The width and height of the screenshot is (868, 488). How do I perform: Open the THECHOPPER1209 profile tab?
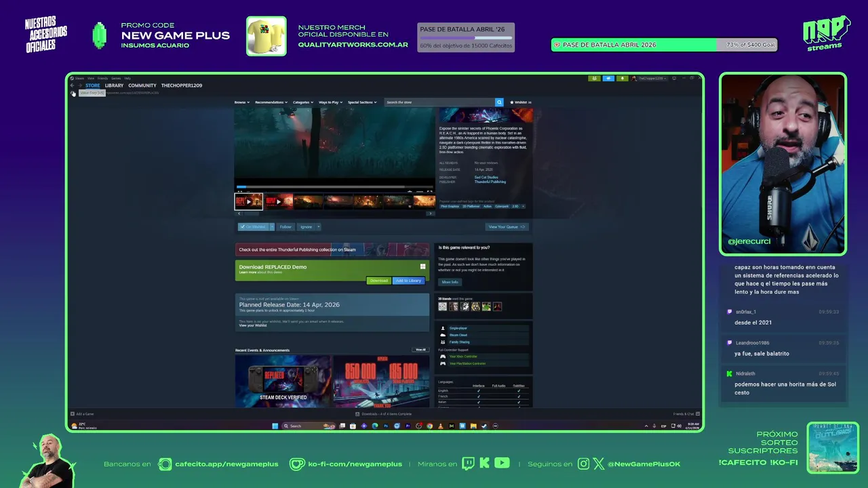click(182, 85)
